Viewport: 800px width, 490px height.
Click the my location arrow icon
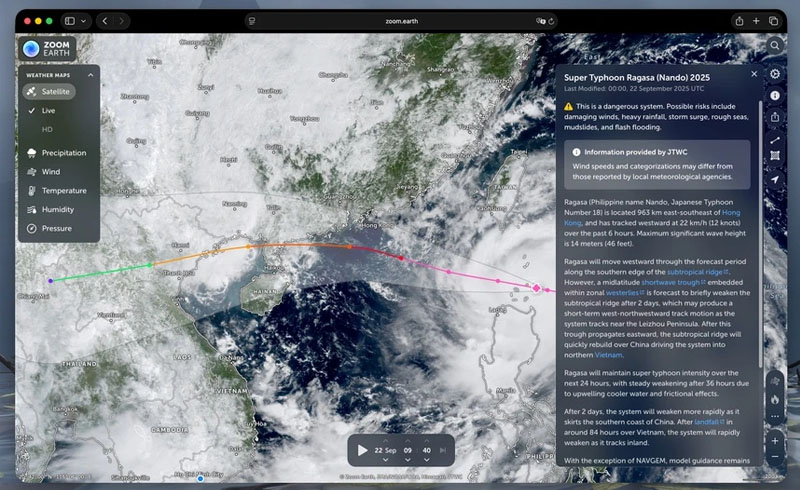pyautogui.click(x=776, y=179)
